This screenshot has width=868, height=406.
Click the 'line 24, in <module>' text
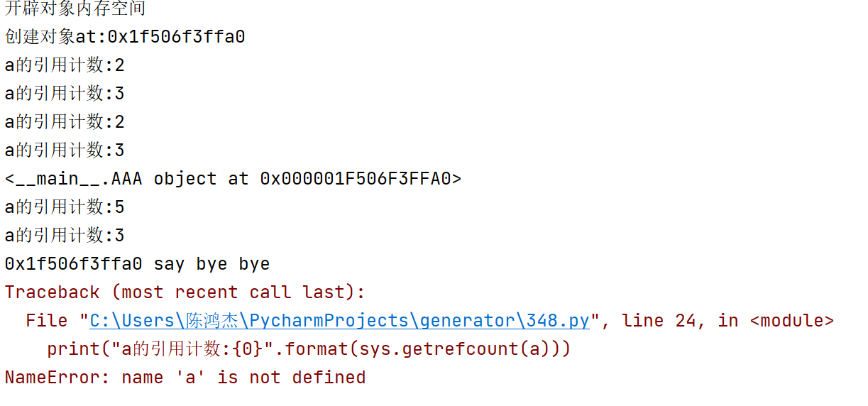[728, 321]
